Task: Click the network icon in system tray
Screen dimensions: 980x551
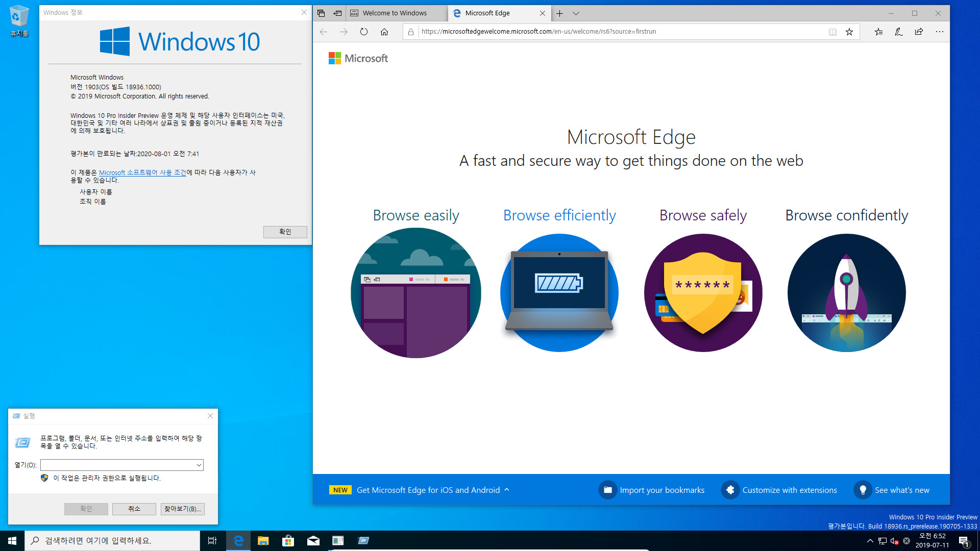Action: 882,541
